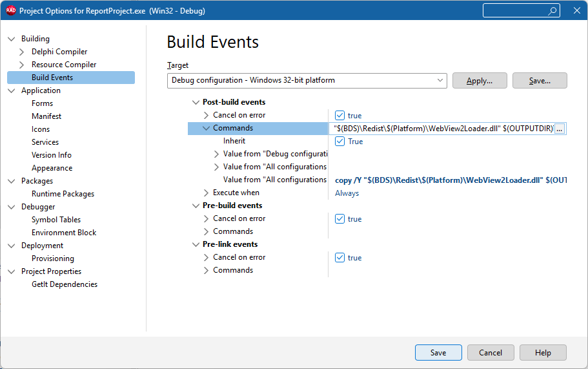Open the Commands ellipsis editor button
This screenshot has width=588, height=369.
(559, 129)
